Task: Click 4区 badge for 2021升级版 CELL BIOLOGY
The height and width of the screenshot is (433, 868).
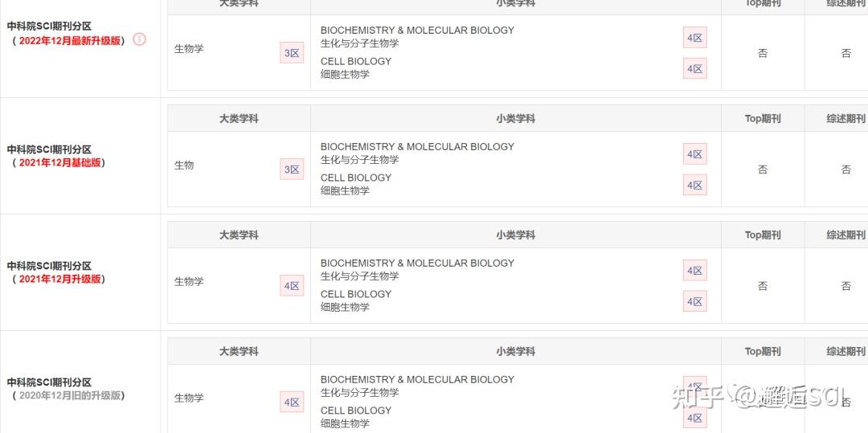Action: click(694, 301)
